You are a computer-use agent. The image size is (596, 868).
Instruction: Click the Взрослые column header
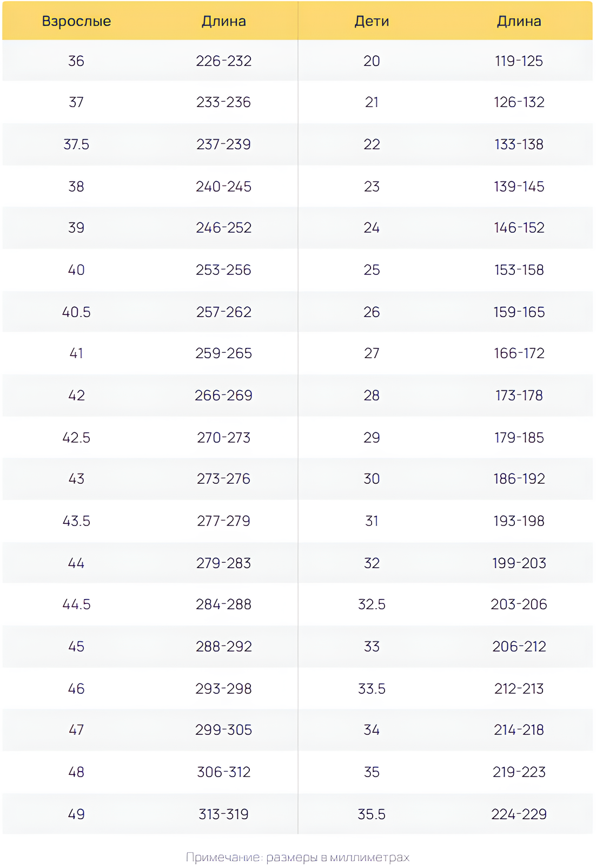[x=76, y=21]
